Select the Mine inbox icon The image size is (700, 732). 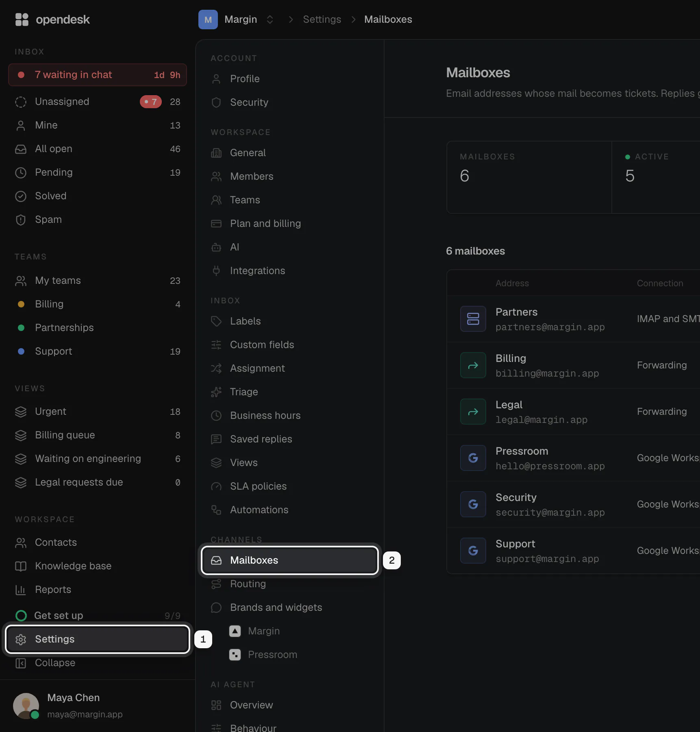[21, 125]
